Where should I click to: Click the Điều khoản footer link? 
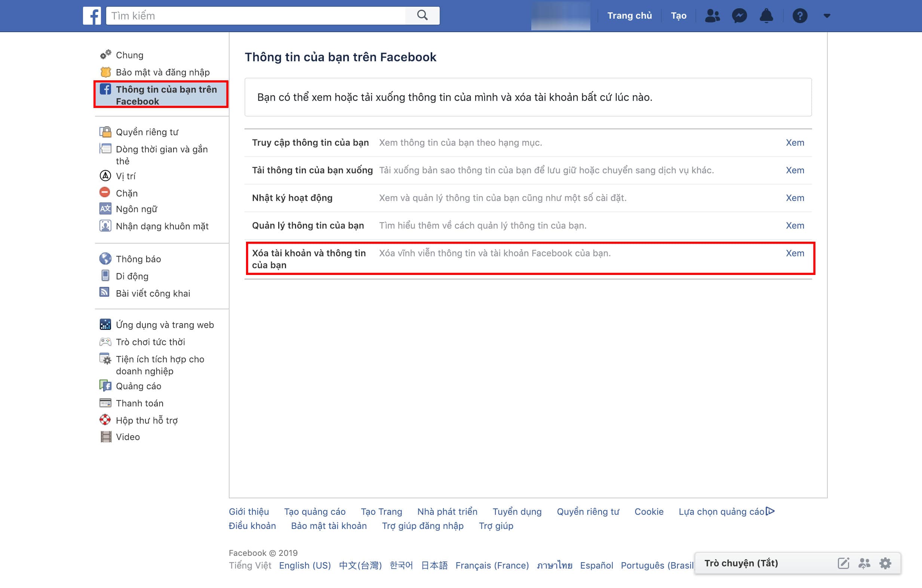252,526
